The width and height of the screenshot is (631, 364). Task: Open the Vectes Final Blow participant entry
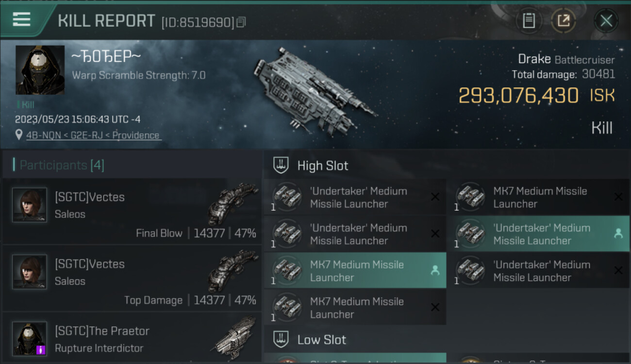click(x=131, y=211)
